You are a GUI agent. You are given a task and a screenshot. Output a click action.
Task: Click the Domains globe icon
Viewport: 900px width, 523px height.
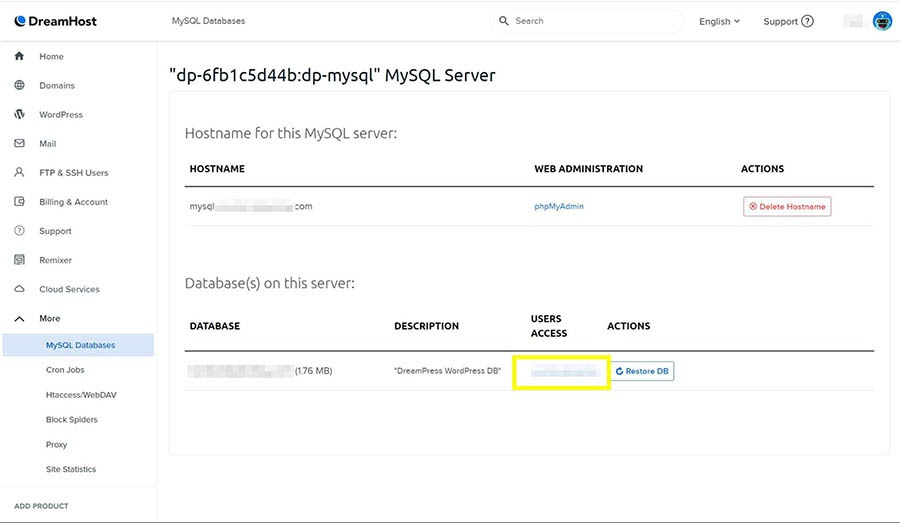click(x=19, y=86)
